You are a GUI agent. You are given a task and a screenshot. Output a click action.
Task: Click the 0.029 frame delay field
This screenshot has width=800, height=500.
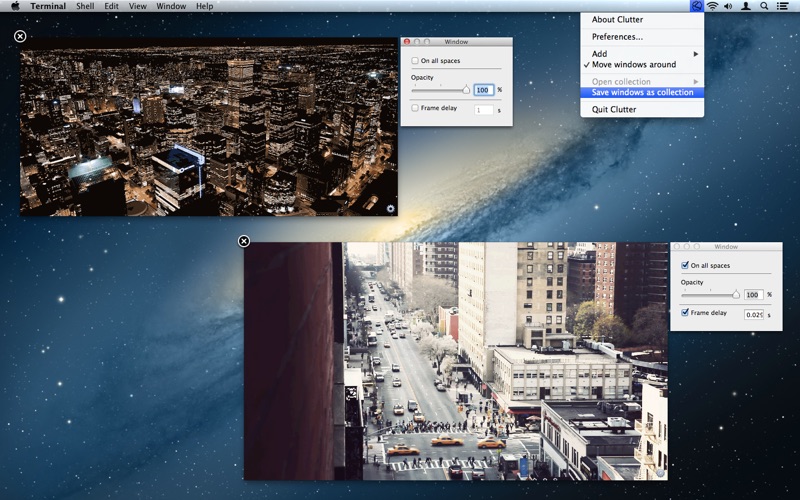click(x=753, y=314)
